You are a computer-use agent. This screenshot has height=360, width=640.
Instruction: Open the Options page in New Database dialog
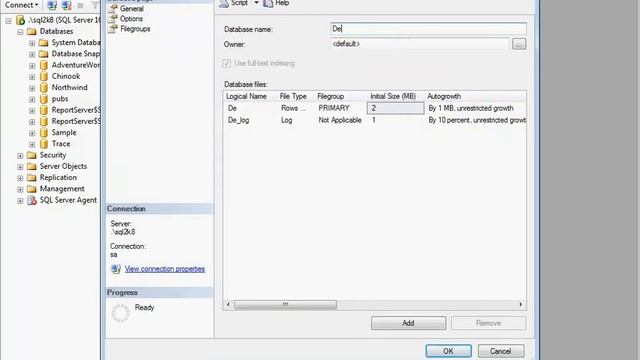coord(131,19)
